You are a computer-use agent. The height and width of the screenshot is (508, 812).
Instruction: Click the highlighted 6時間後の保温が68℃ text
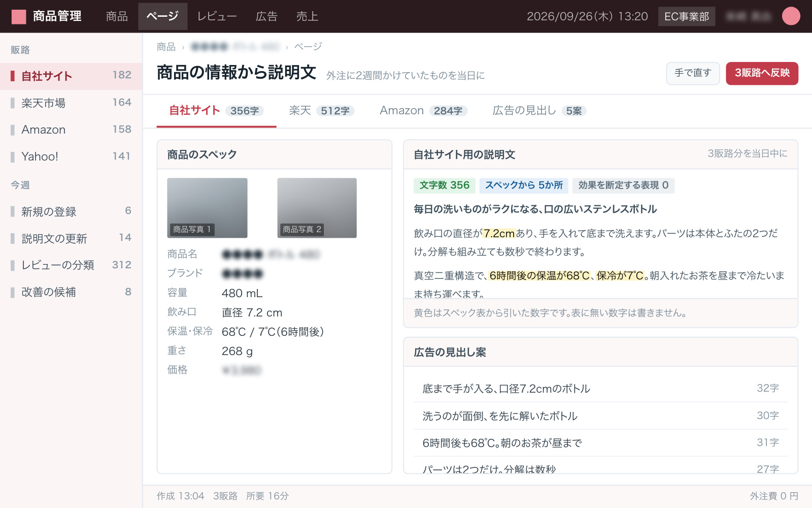pyautogui.click(x=539, y=276)
